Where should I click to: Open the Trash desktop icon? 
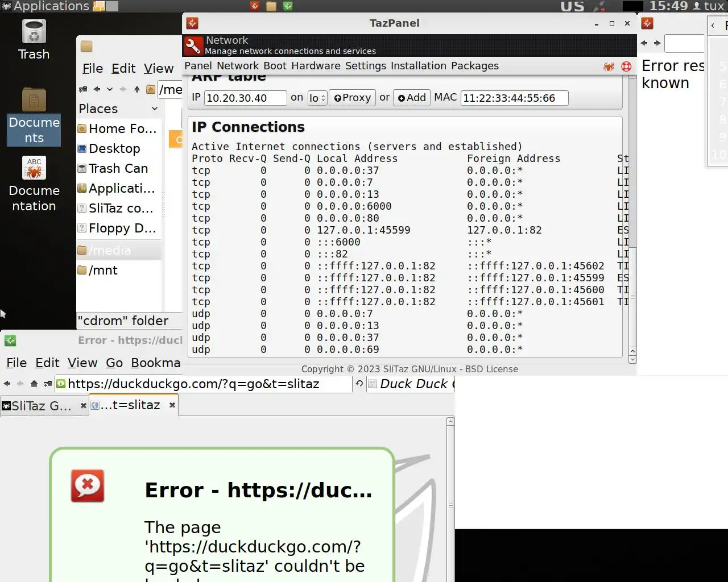[34, 40]
